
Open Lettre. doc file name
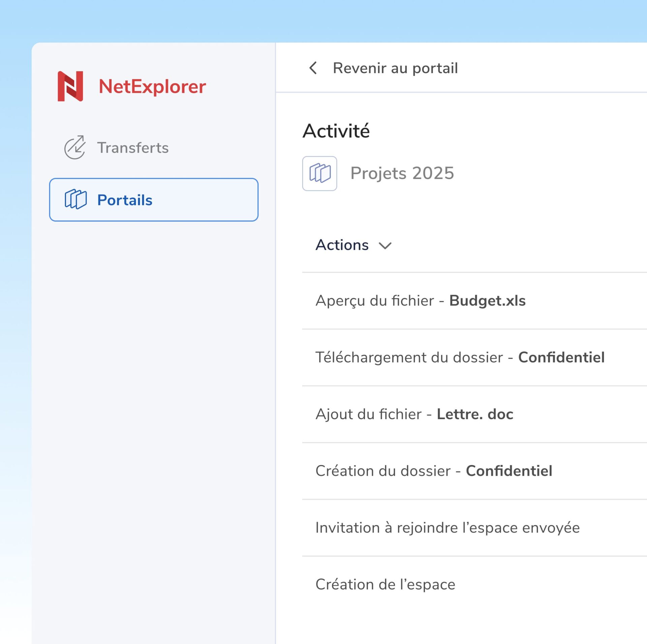(x=474, y=414)
